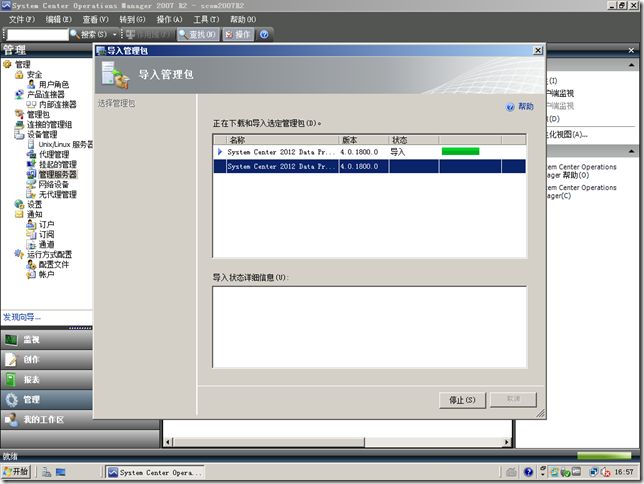This screenshot has width=644, height=484.
Task: Click System Center Opera taskbar button
Action: coord(155,472)
